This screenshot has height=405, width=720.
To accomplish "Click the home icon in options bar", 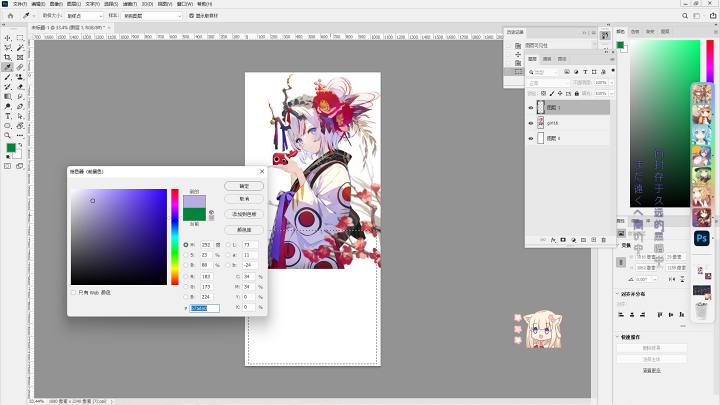I will [11, 16].
